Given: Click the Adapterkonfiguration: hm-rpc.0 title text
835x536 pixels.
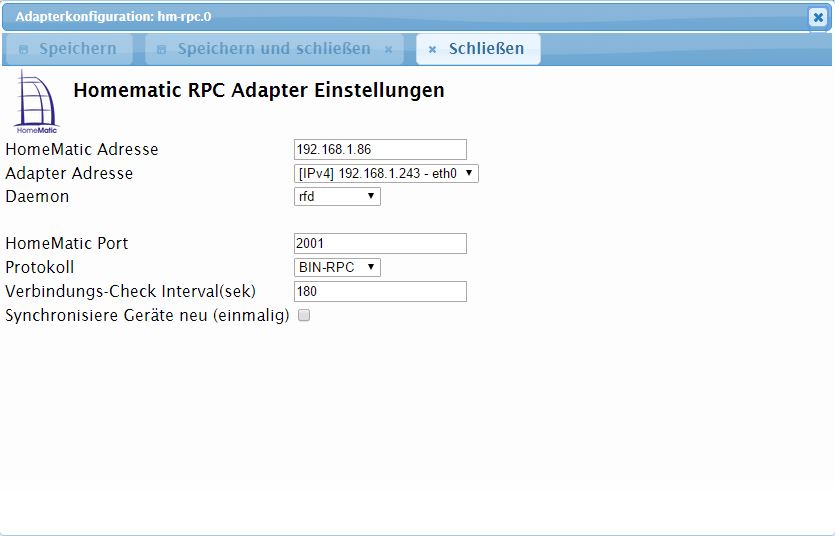Looking at the screenshot, I should click(x=113, y=17).
